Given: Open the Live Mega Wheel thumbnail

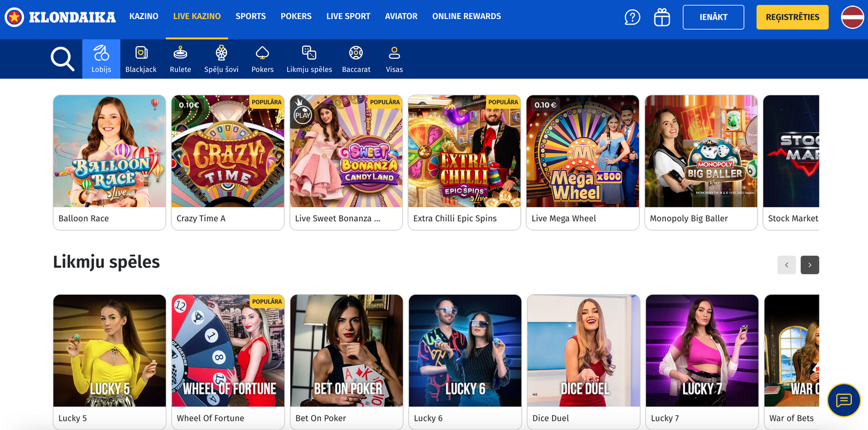Looking at the screenshot, I should [583, 151].
